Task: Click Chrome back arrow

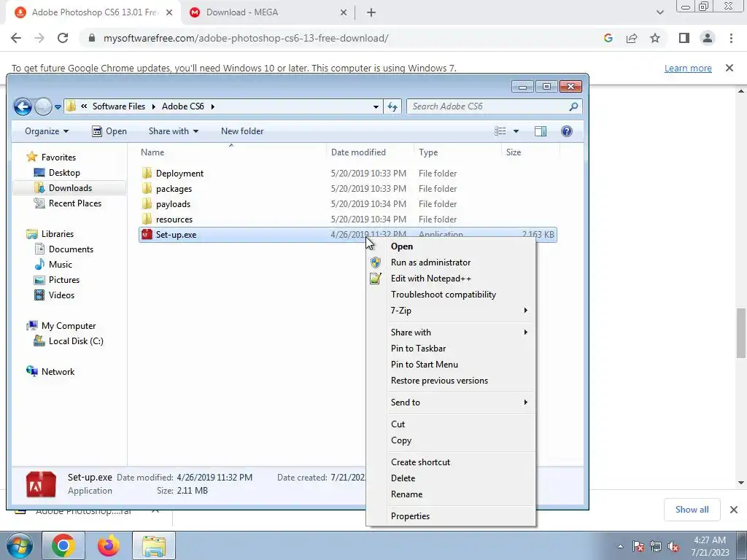Action: pos(16,38)
